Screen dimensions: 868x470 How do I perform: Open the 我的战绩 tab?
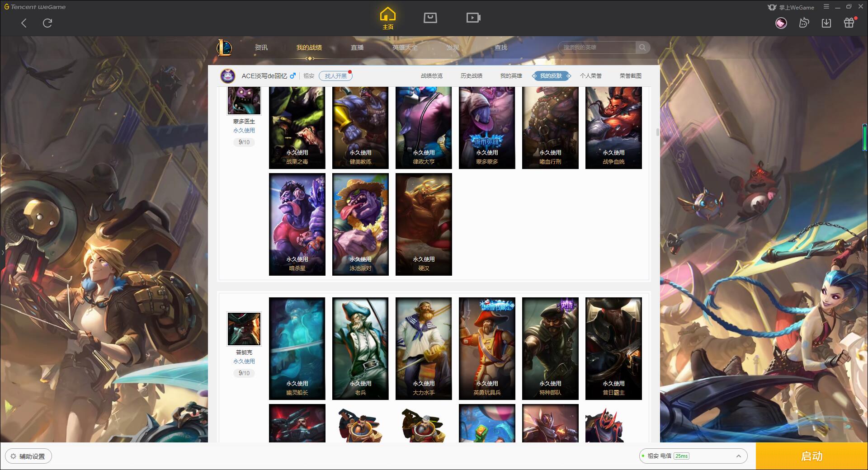coord(309,47)
